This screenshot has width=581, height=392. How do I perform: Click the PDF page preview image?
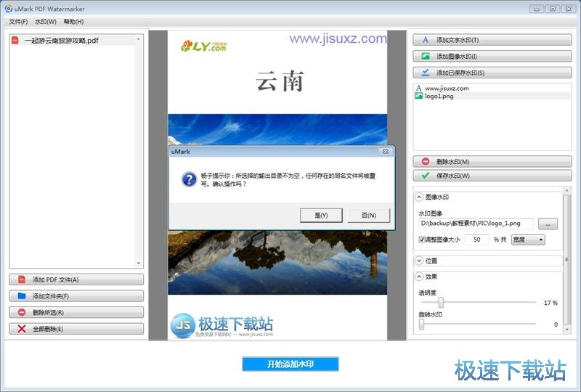[277, 185]
